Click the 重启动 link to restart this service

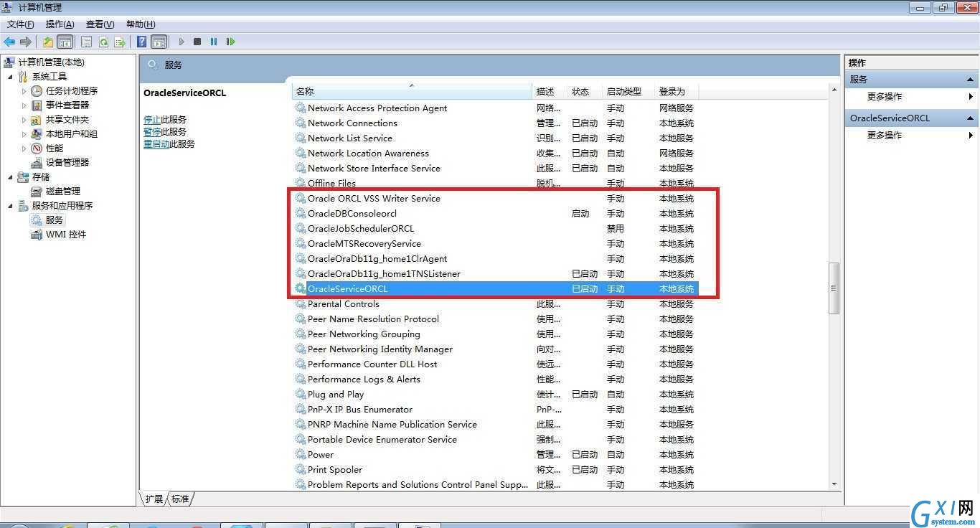coord(156,144)
